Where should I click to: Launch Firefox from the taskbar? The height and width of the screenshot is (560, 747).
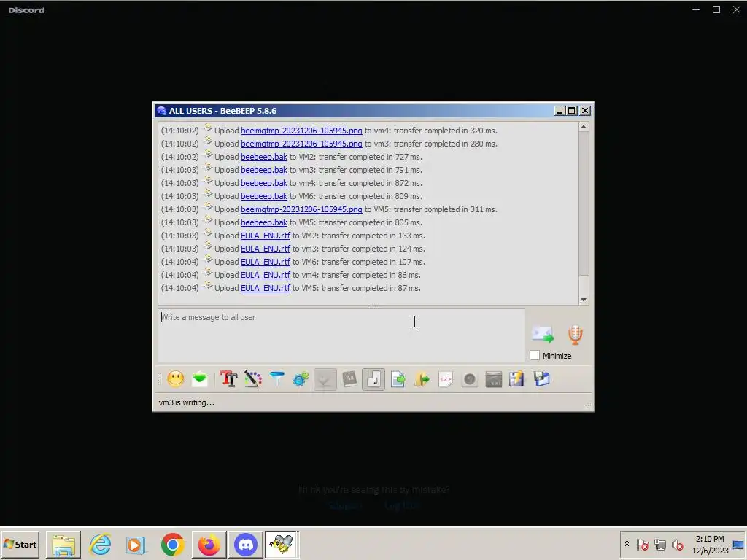(x=209, y=544)
